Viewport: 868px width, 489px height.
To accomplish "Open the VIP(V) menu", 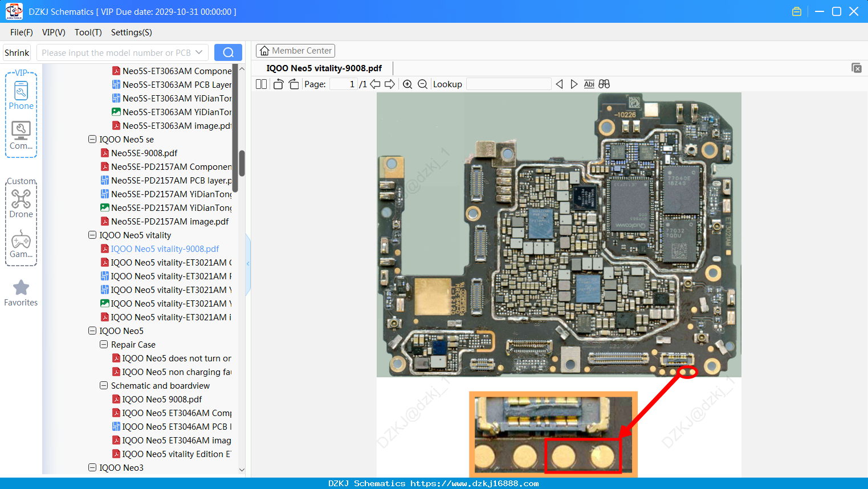I will pyautogui.click(x=54, y=32).
